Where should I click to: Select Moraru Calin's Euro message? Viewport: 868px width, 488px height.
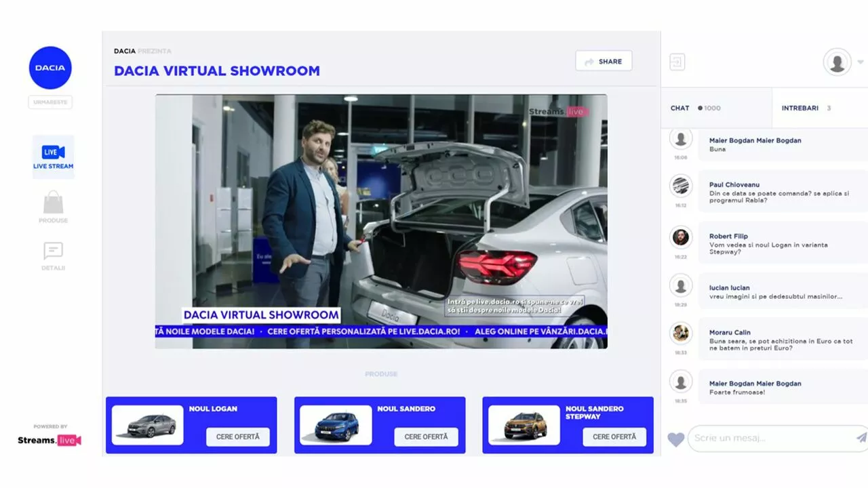(x=783, y=340)
